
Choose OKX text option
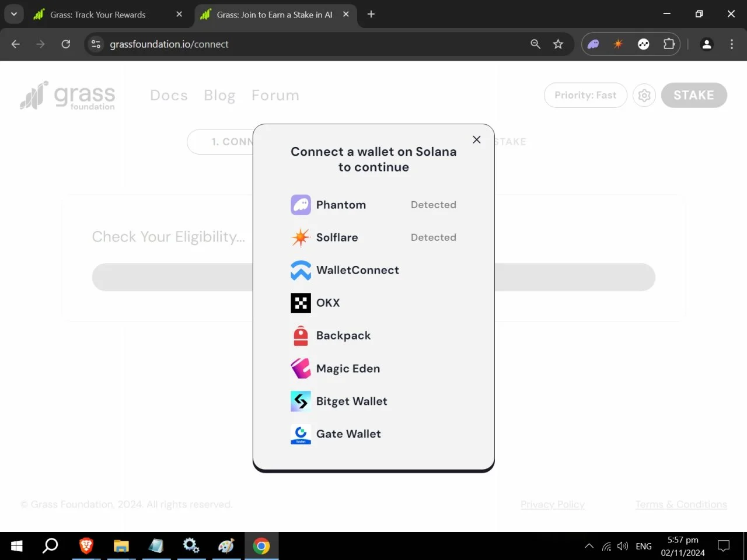click(x=328, y=303)
